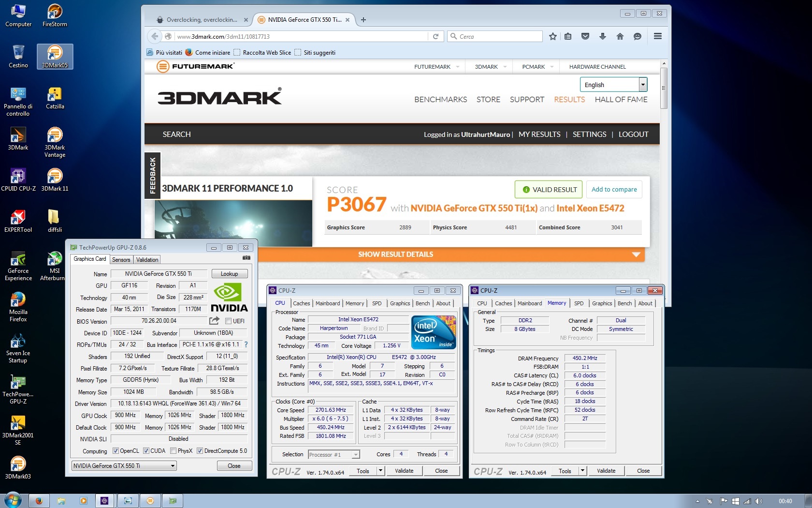Open the SPD tab in the right CPU-Z window
Image resolution: width=812 pixels, height=508 pixels.
point(579,303)
